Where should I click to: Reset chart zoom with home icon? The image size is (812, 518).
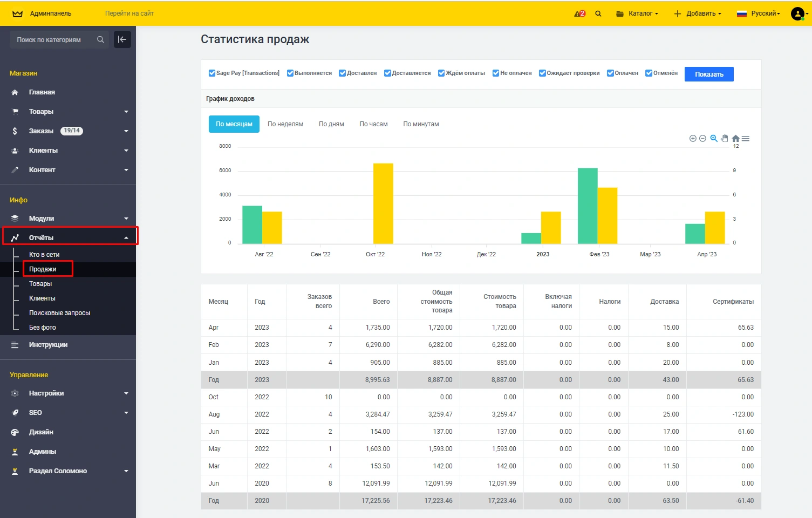point(735,139)
